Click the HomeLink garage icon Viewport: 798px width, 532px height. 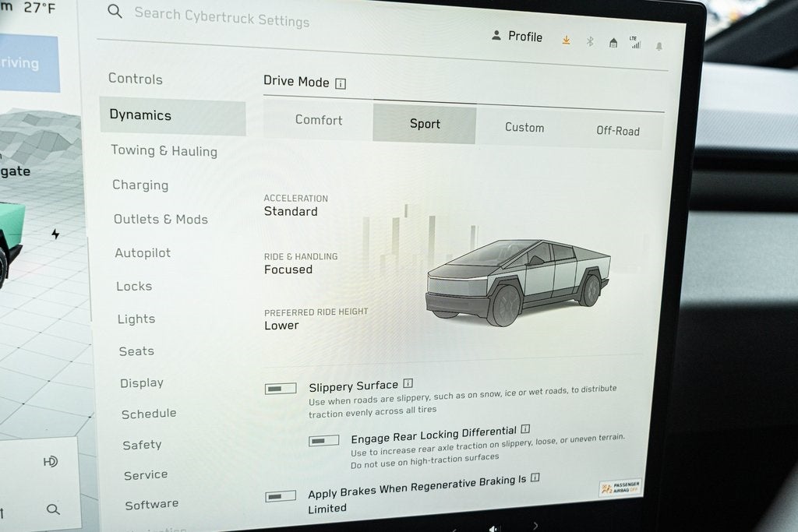[613, 41]
